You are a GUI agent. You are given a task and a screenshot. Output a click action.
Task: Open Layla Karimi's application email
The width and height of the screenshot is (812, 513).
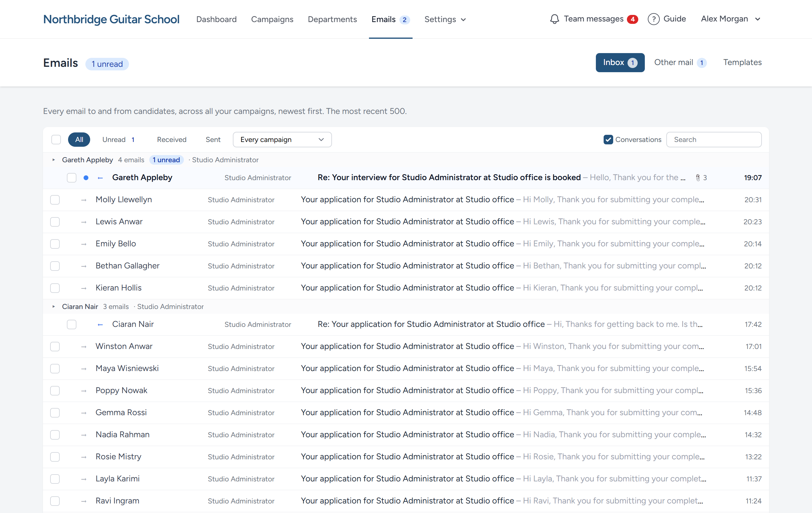(x=406, y=479)
